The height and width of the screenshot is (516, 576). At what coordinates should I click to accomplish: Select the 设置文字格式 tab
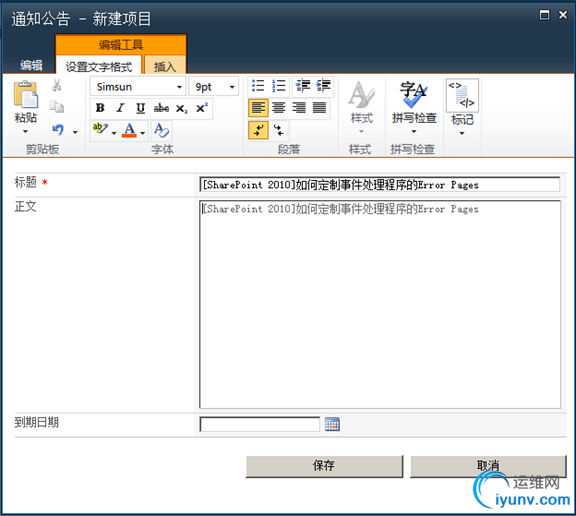pyautogui.click(x=98, y=65)
